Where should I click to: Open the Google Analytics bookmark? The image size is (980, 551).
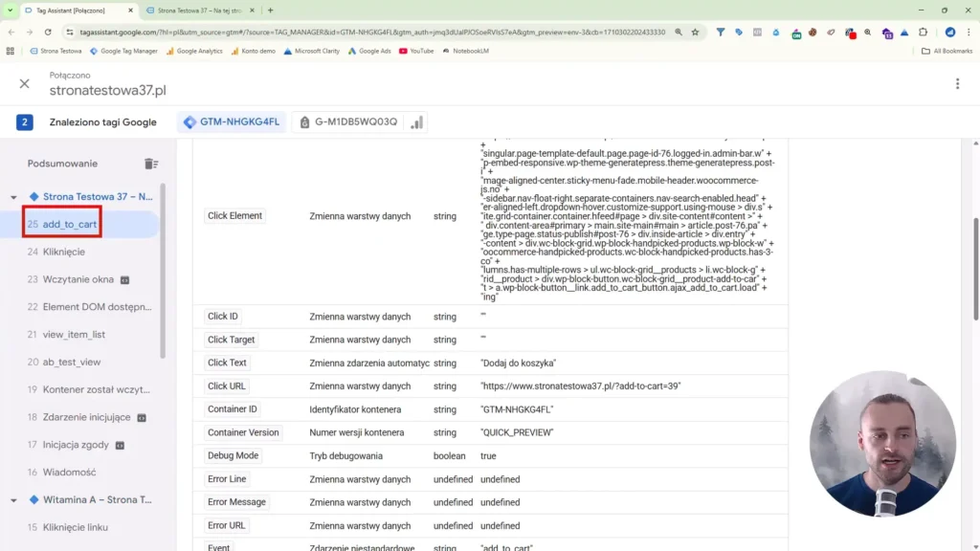pos(194,52)
